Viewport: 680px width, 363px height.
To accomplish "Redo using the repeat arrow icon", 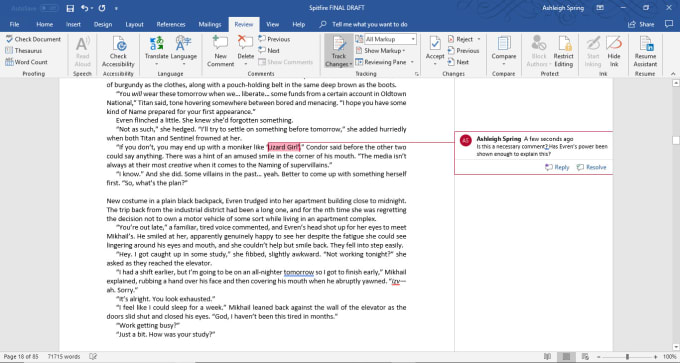I will 102,8.
